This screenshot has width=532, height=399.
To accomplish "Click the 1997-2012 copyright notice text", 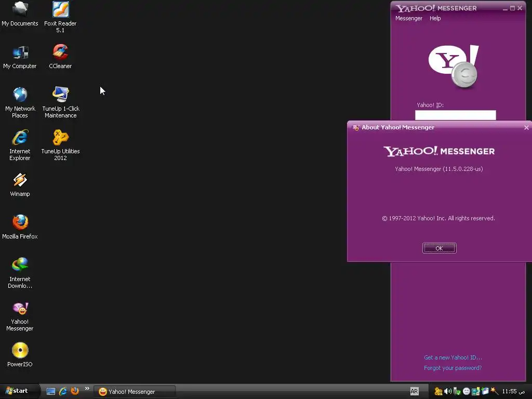I will tap(438, 219).
